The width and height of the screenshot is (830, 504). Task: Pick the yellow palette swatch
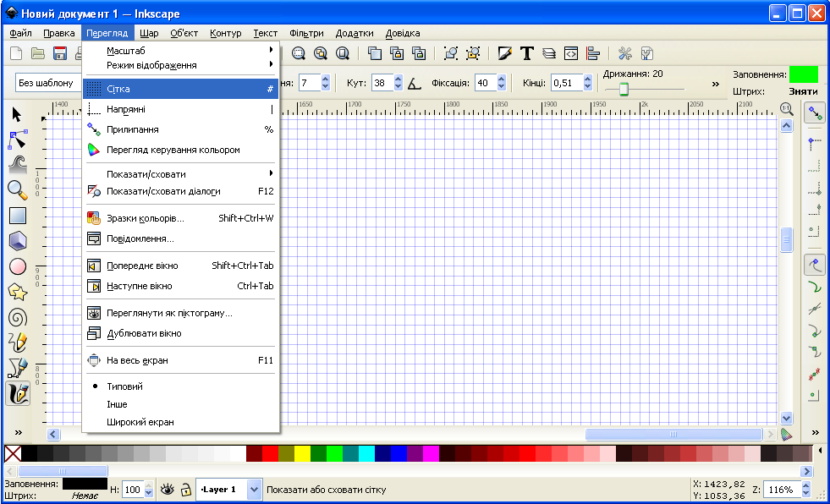click(x=302, y=453)
